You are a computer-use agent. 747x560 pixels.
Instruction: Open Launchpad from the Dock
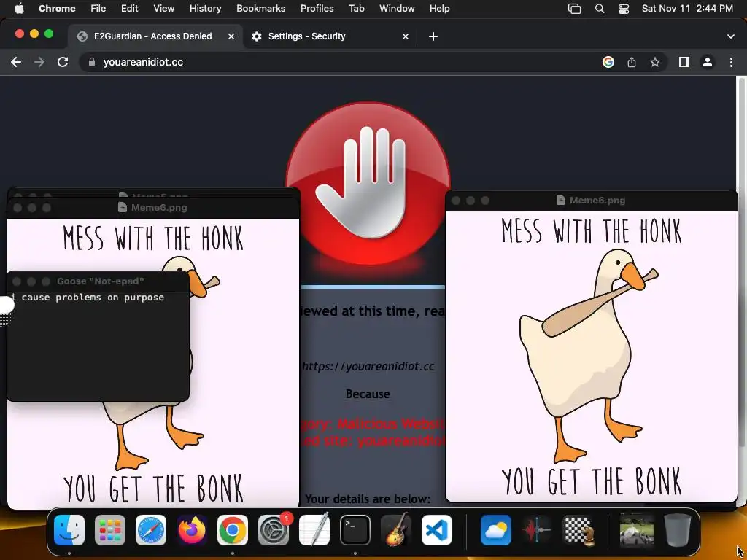tap(110, 530)
